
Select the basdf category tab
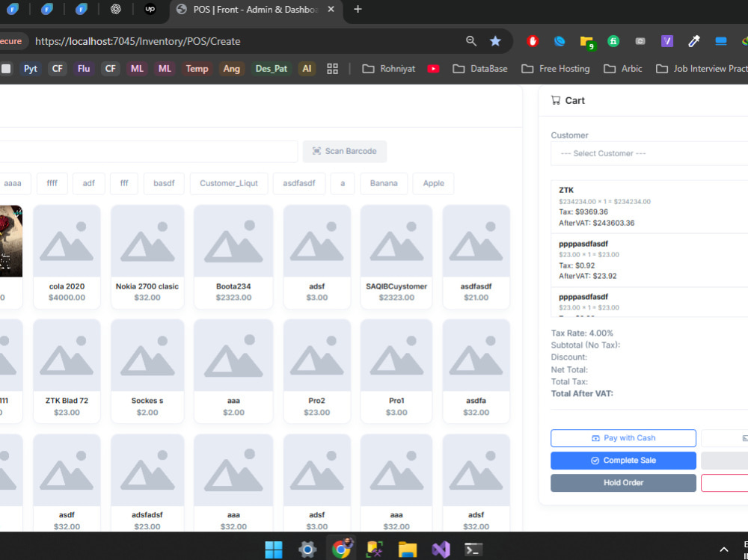click(x=164, y=183)
